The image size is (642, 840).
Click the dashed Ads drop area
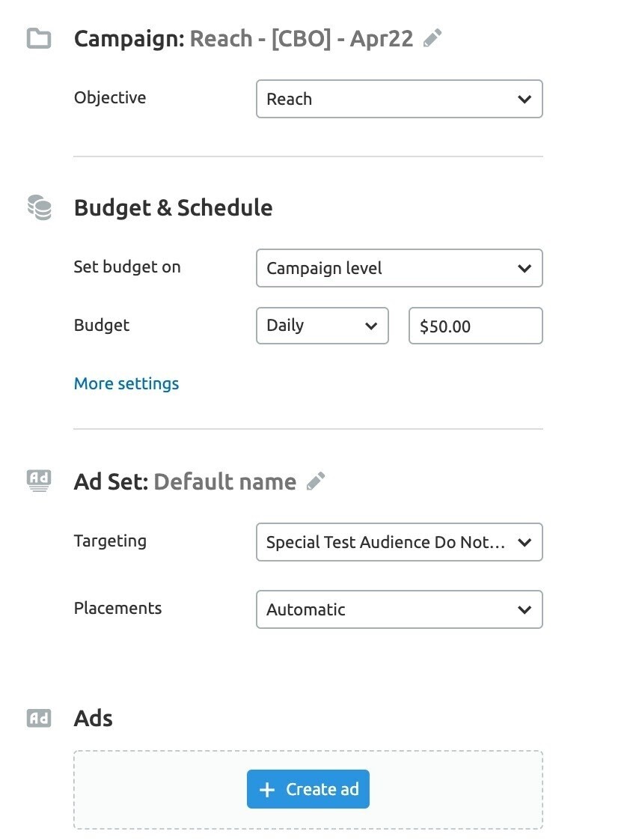tap(308, 790)
